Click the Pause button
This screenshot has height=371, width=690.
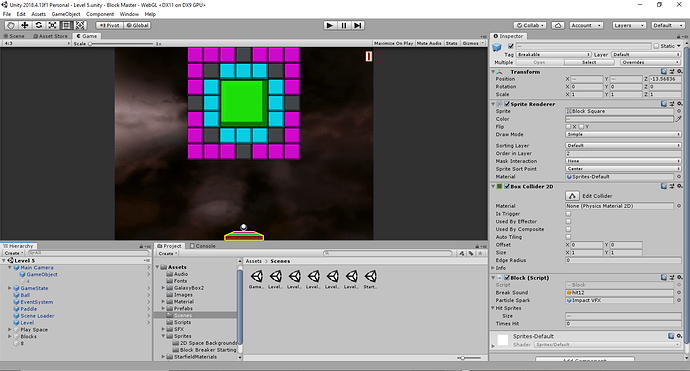pyautogui.click(x=344, y=26)
